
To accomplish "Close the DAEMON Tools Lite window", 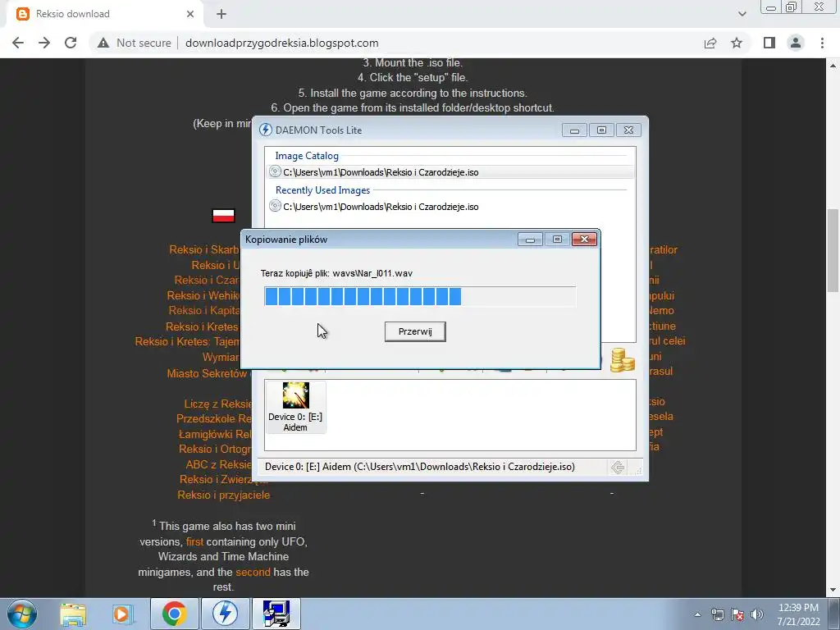I will point(629,130).
